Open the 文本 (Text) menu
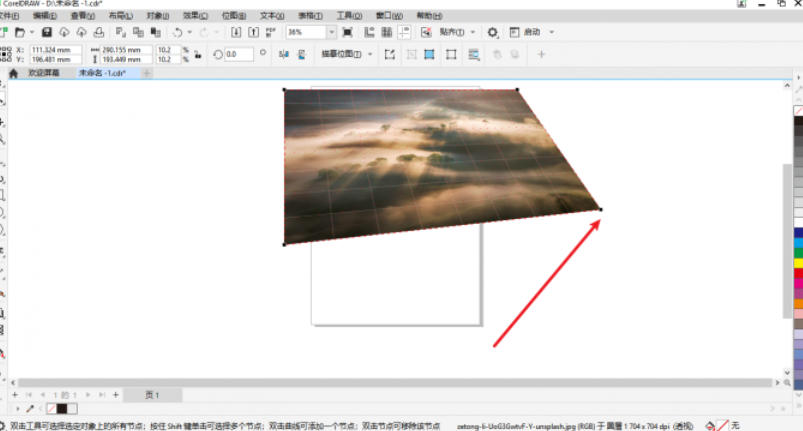Image resolution: width=803 pixels, height=431 pixels. pyautogui.click(x=271, y=17)
